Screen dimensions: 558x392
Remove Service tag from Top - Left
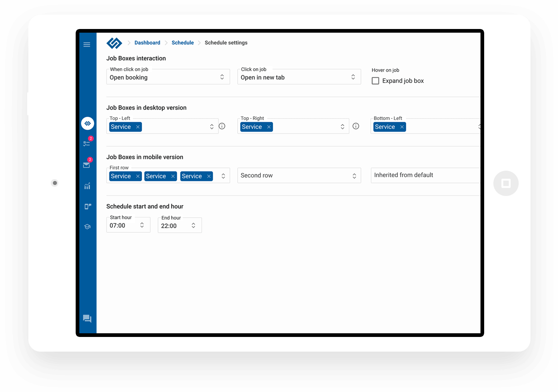(x=138, y=127)
